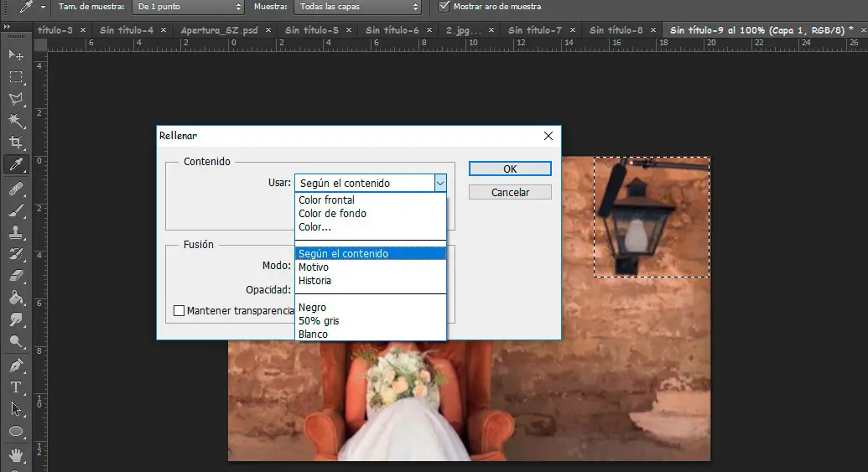Choose 'Color frontal' from the list
The width and height of the screenshot is (868, 472).
pos(326,200)
